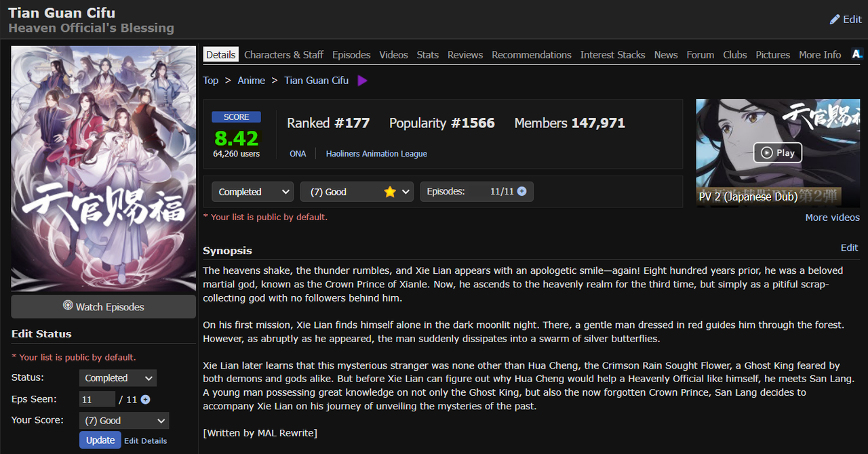
Task: Click the 8.42 score value
Action: (x=236, y=138)
